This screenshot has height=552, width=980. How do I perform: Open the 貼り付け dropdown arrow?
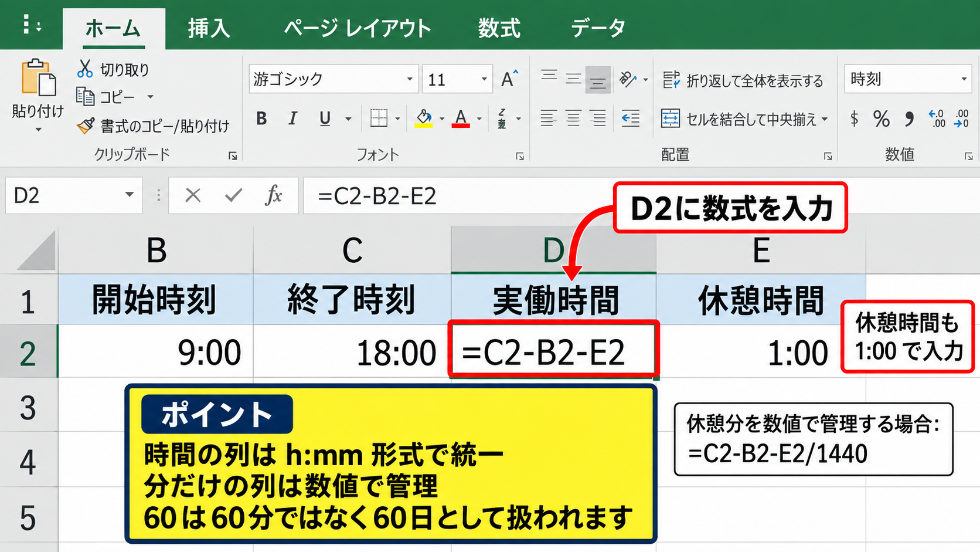click(x=39, y=130)
